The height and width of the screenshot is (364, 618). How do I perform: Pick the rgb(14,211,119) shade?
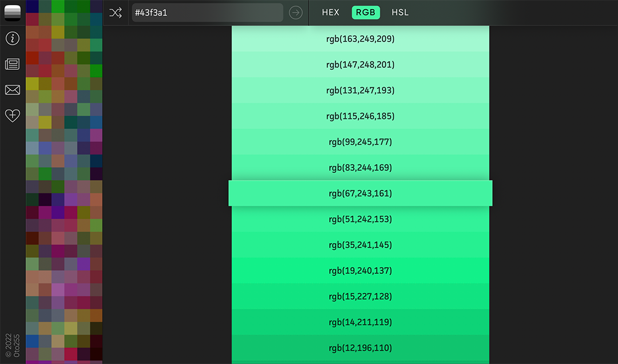tap(360, 322)
